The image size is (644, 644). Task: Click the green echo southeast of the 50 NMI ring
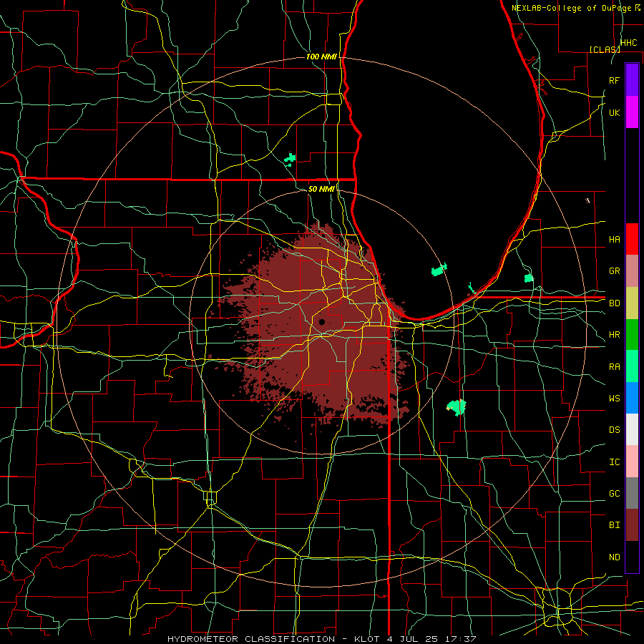pos(457,407)
